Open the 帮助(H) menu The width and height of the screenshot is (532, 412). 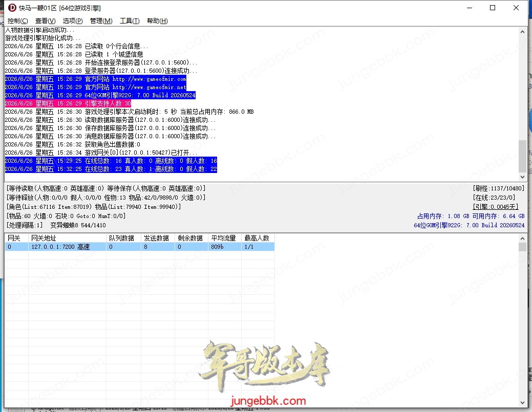[x=157, y=20]
